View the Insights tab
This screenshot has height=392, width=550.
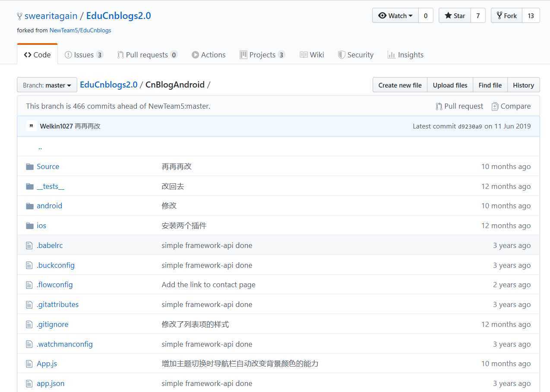coord(405,55)
